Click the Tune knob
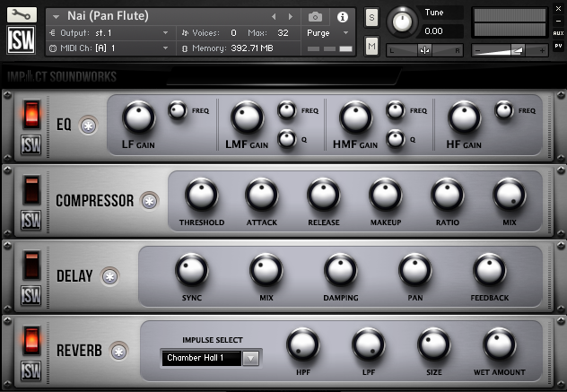567x392 pixels. [402, 22]
